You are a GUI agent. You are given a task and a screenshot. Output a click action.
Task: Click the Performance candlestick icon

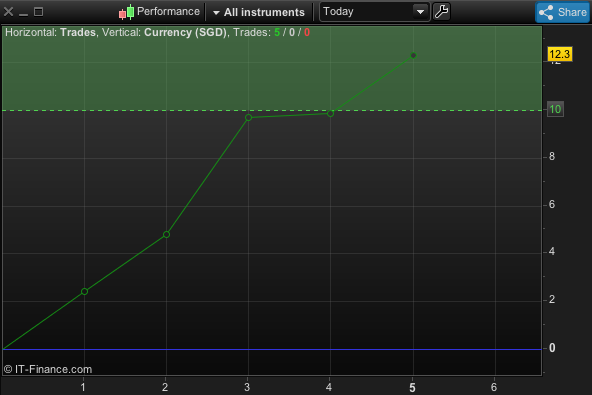126,12
